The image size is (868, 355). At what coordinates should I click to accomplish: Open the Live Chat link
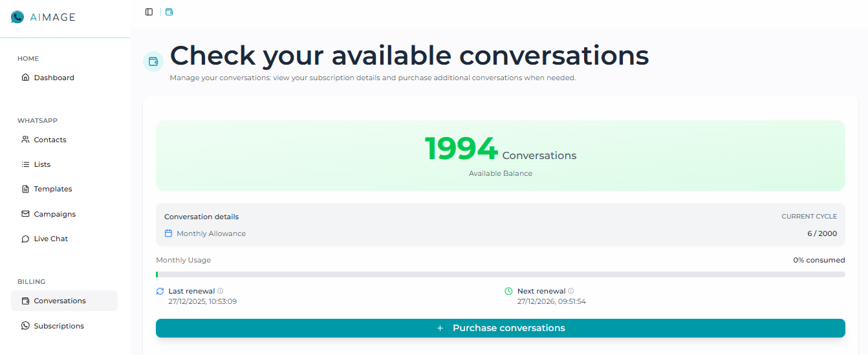(51, 239)
